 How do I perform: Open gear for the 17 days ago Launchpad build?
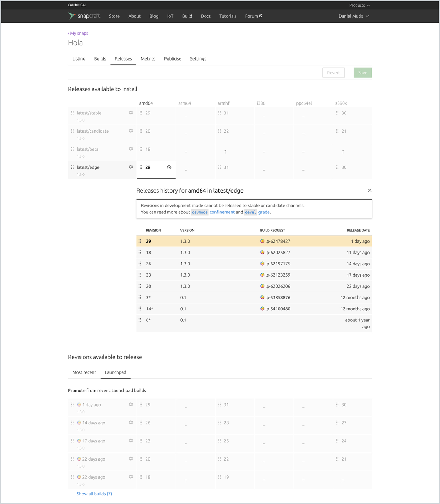pos(131,440)
